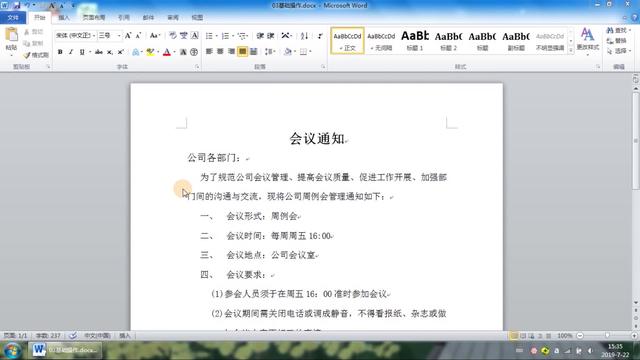640x360 pixels.
Task: Toggle Underline formatting
Action: [82, 52]
